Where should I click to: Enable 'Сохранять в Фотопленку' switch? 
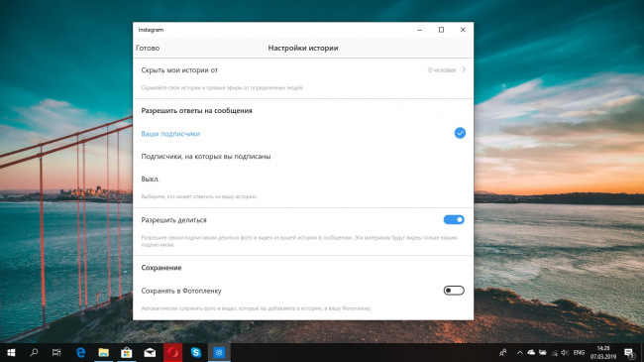pyautogui.click(x=454, y=291)
